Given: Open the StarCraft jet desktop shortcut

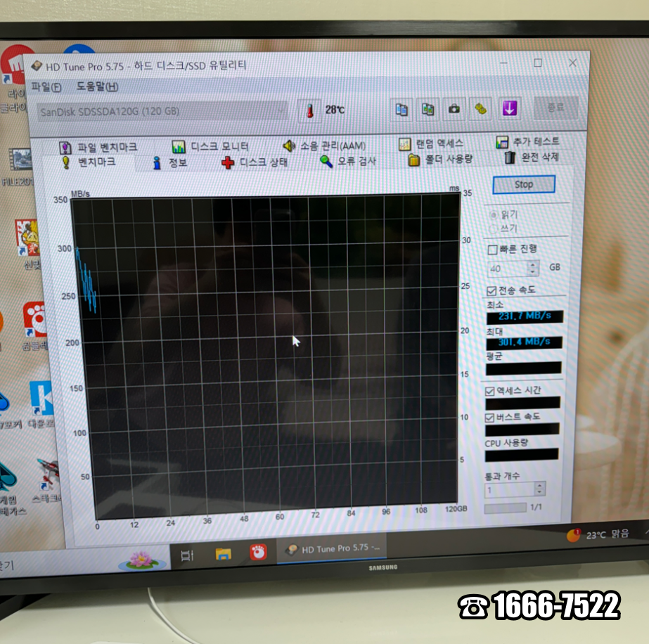Looking at the screenshot, I should click(48, 480).
